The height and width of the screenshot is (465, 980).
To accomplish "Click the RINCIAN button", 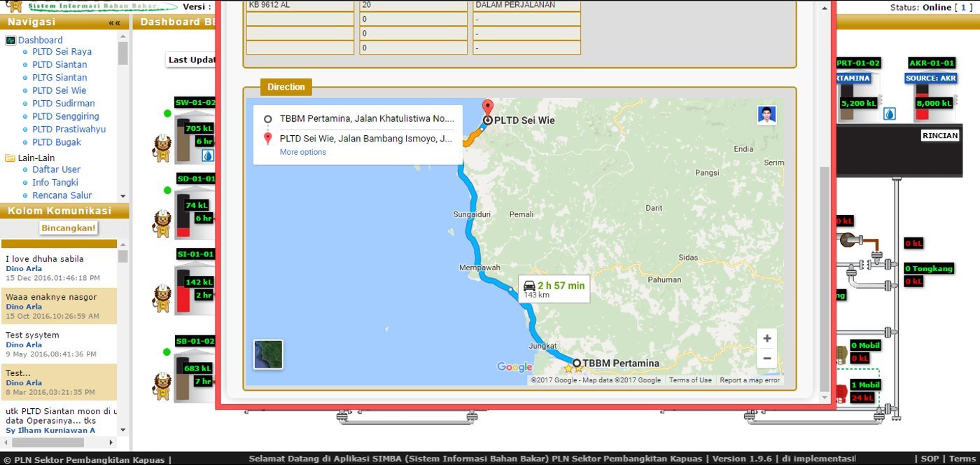I will click(x=939, y=135).
